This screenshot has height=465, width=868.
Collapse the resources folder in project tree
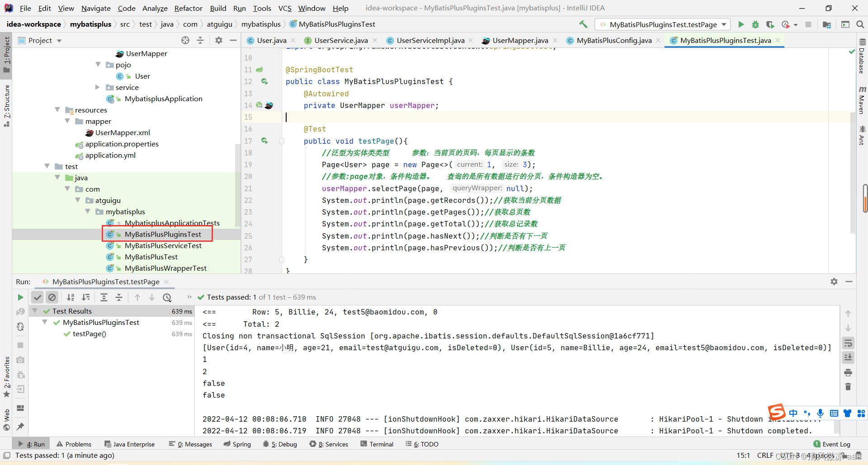[57, 110]
